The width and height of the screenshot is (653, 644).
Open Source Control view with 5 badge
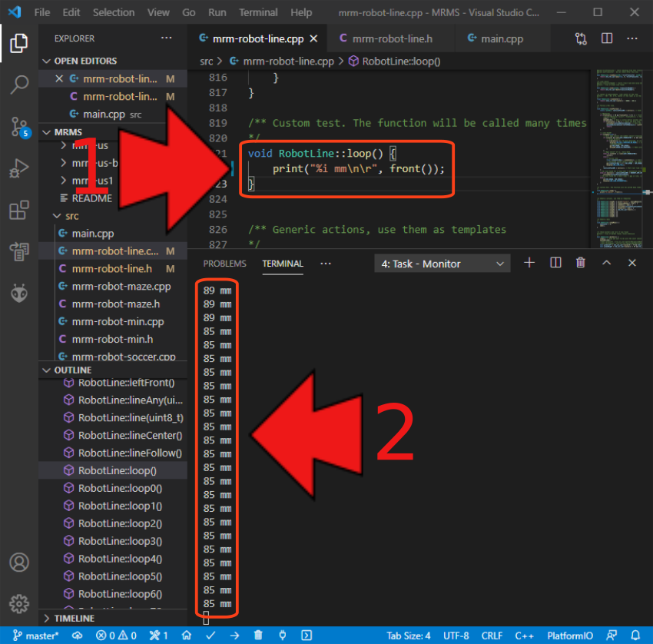pos(19,127)
